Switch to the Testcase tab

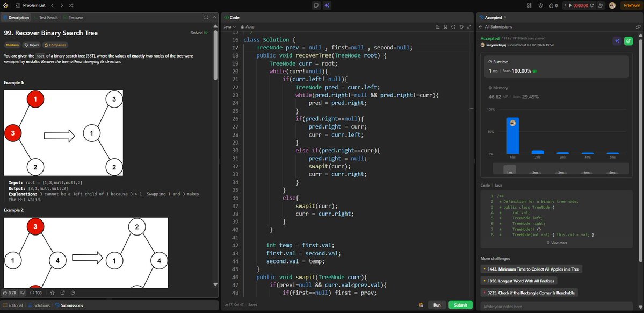click(74, 18)
